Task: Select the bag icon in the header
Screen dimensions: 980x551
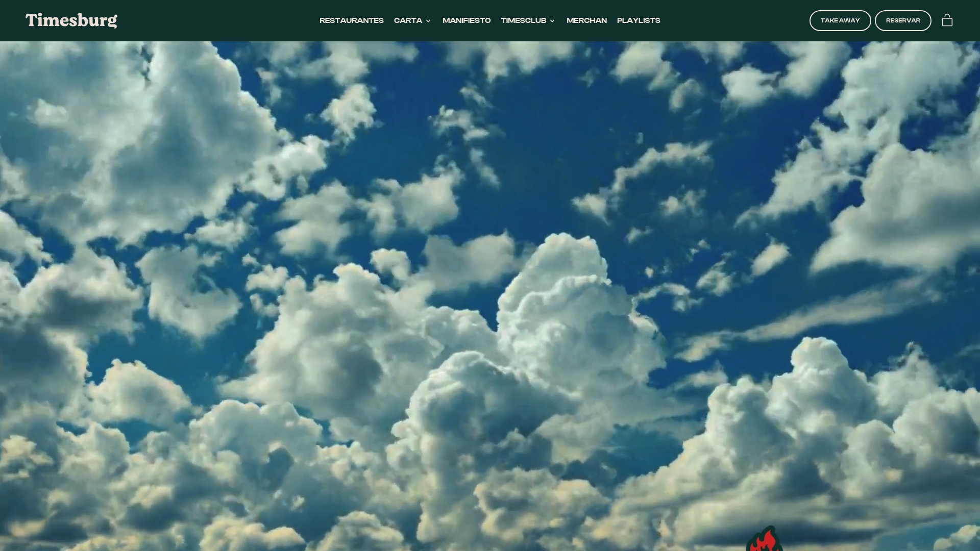Action: coord(947,20)
